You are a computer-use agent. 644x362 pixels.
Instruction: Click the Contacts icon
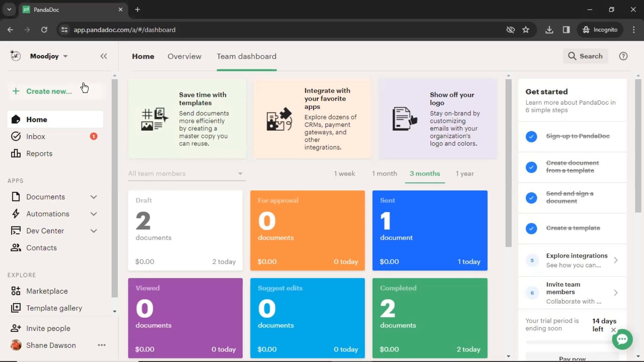point(15,247)
